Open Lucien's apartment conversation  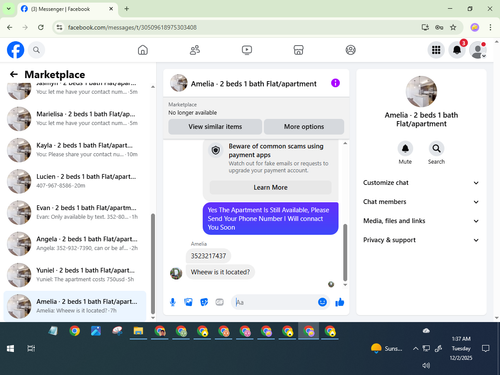coord(75,181)
